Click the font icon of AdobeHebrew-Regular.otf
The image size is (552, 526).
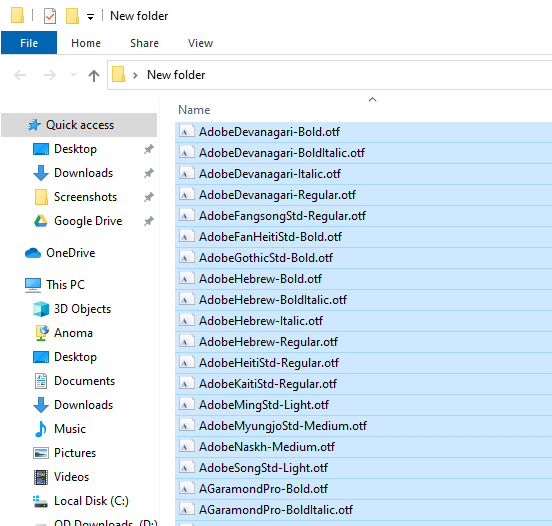[x=186, y=342]
